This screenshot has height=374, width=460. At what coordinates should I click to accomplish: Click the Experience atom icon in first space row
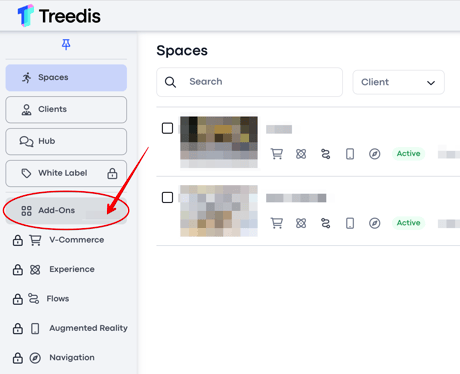pos(301,154)
